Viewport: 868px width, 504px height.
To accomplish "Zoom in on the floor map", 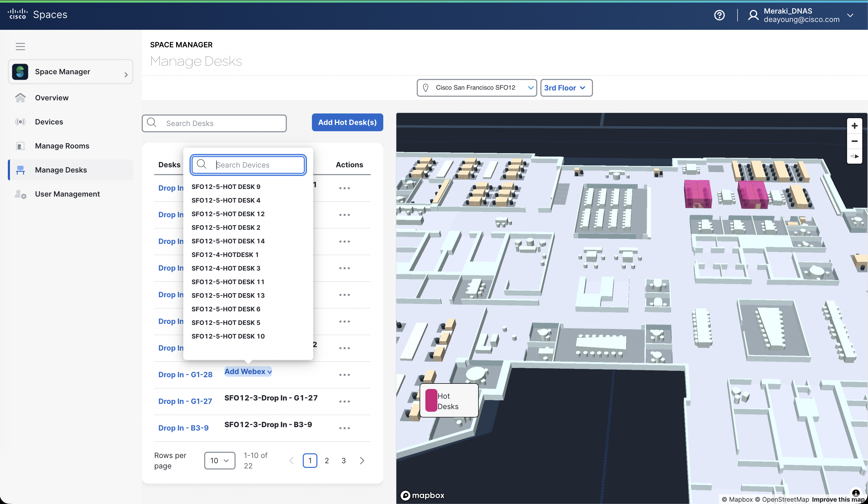I will [x=855, y=125].
